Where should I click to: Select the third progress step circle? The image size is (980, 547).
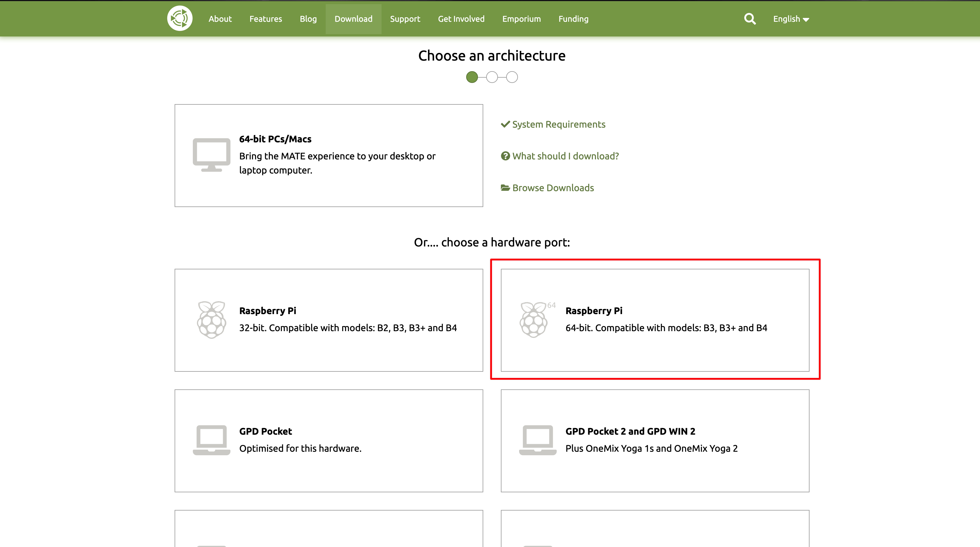[x=512, y=77]
